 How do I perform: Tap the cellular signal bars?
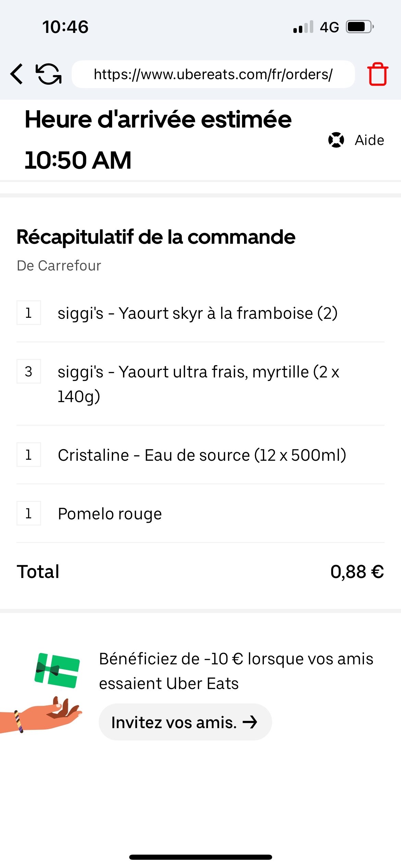(303, 27)
